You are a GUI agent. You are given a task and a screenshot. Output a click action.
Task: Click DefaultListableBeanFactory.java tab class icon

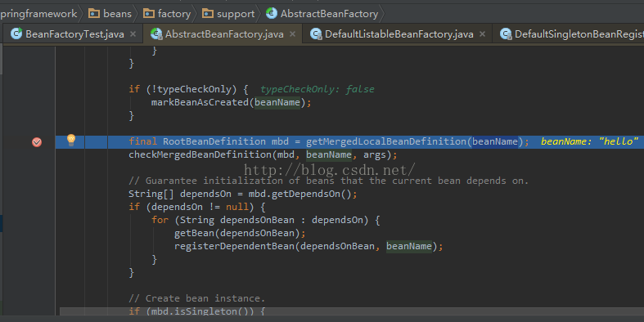[316, 34]
